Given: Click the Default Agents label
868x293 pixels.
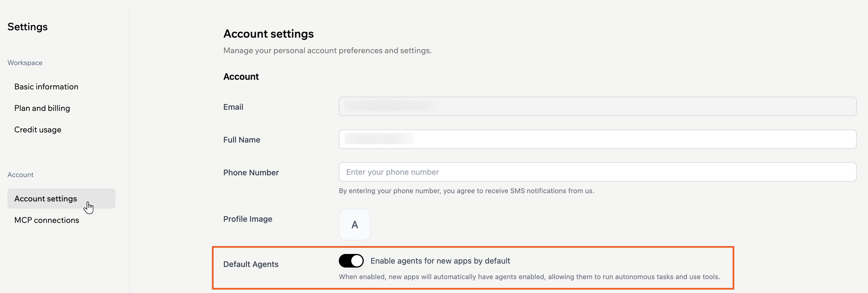Looking at the screenshot, I should coord(251,264).
